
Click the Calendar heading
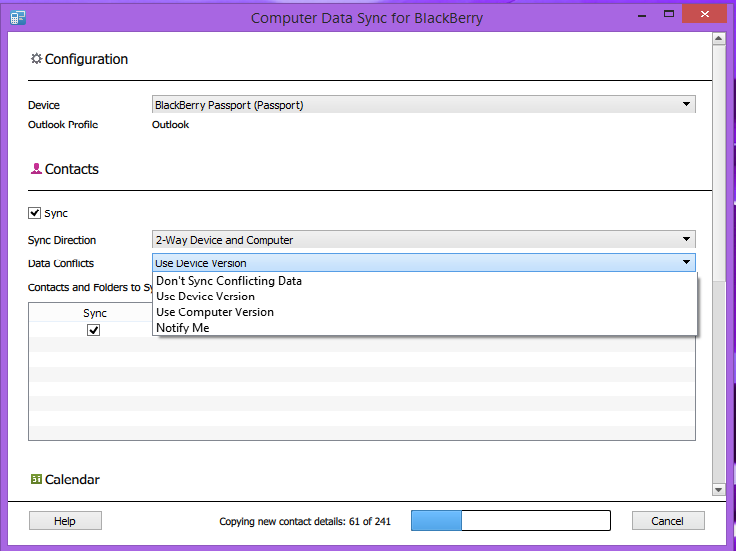pos(72,479)
